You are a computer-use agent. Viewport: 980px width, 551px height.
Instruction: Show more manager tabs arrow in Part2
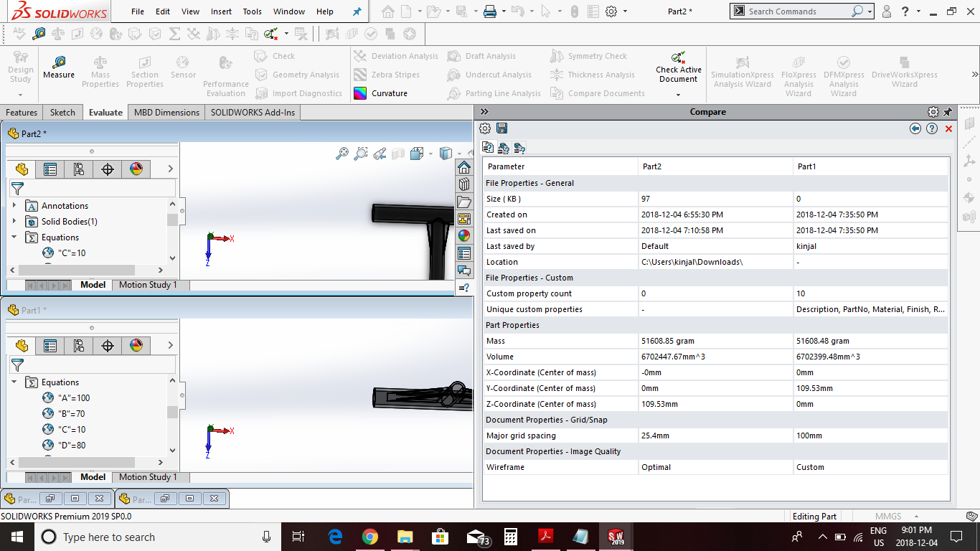pyautogui.click(x=170, y=169)
